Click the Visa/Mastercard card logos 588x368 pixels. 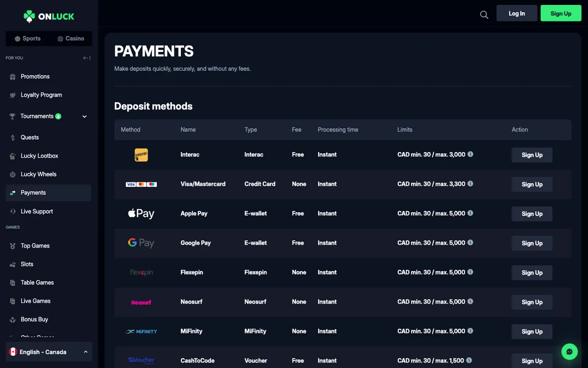point(141,184)
